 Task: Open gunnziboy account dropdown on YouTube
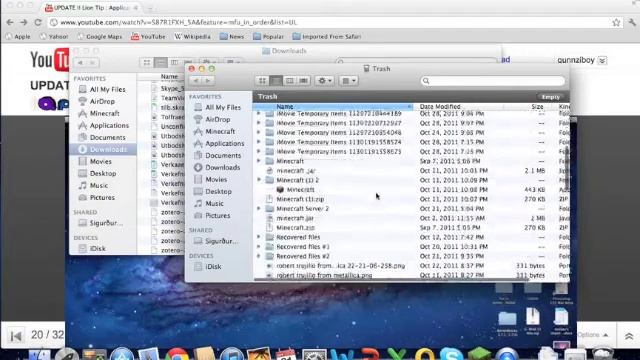click(x=602, y=60)
